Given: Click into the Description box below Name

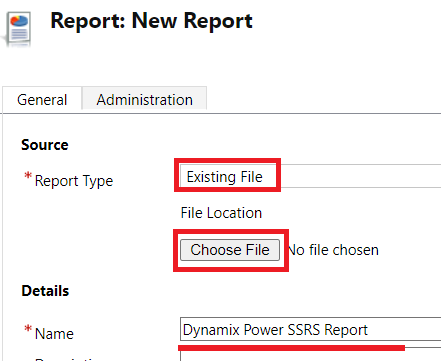Looking at the screenshot, I should point(310,354).
